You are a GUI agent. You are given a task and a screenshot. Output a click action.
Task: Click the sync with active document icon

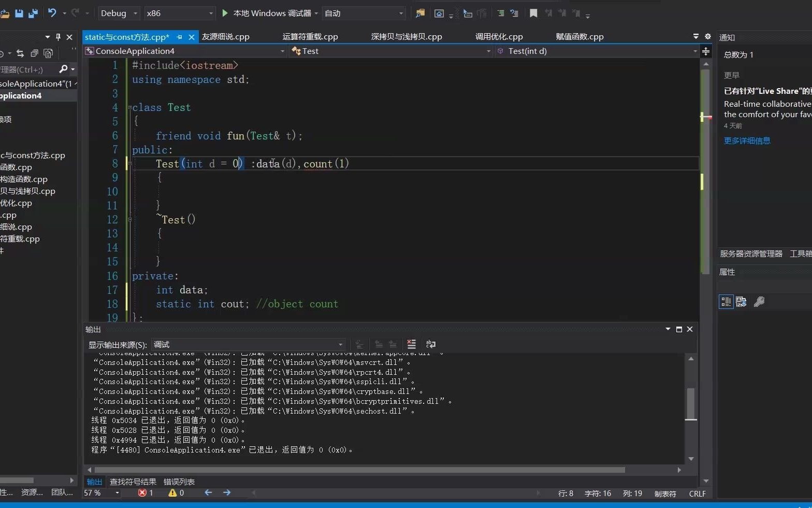[20, 53]
